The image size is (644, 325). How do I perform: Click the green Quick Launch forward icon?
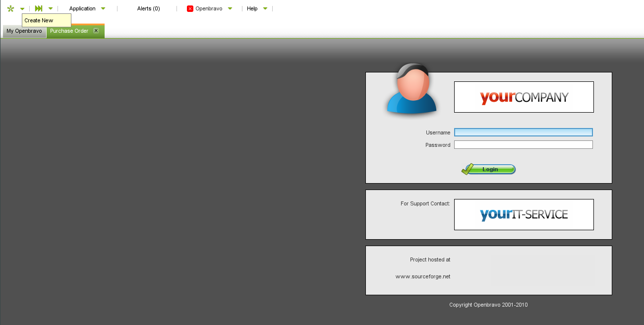click(x=39, y=8)
